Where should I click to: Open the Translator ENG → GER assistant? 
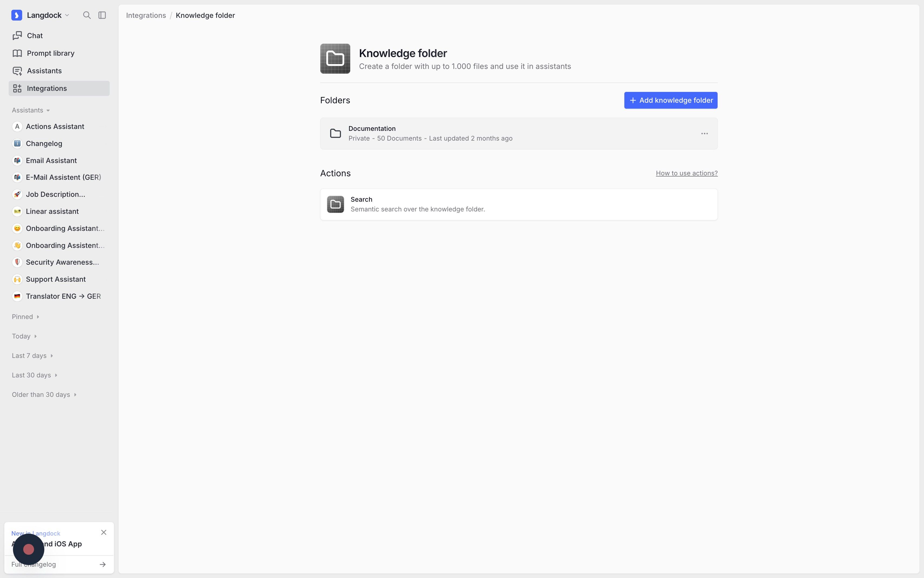(63, 296)
